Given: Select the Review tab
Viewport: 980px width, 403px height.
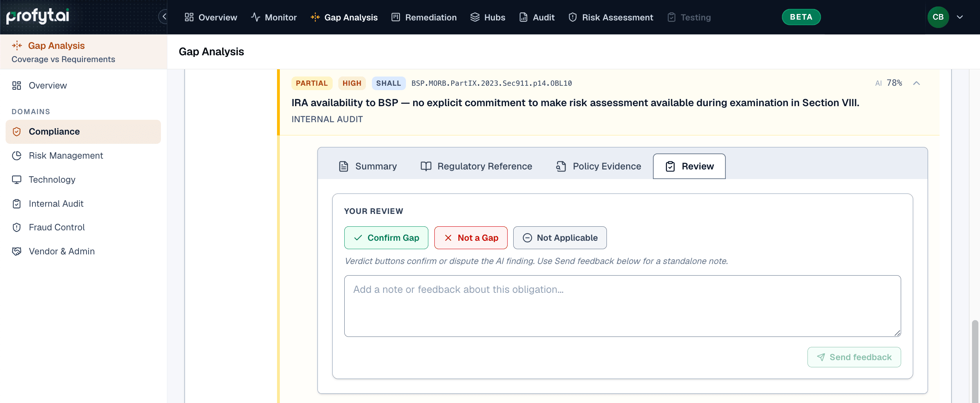Looking at the screenshot, I should point(689,166).
